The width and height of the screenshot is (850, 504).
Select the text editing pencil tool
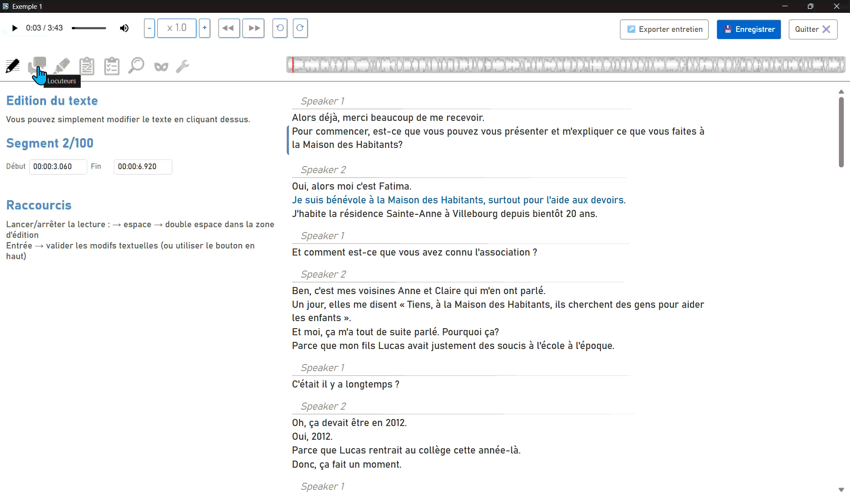(x=12, y=66)
